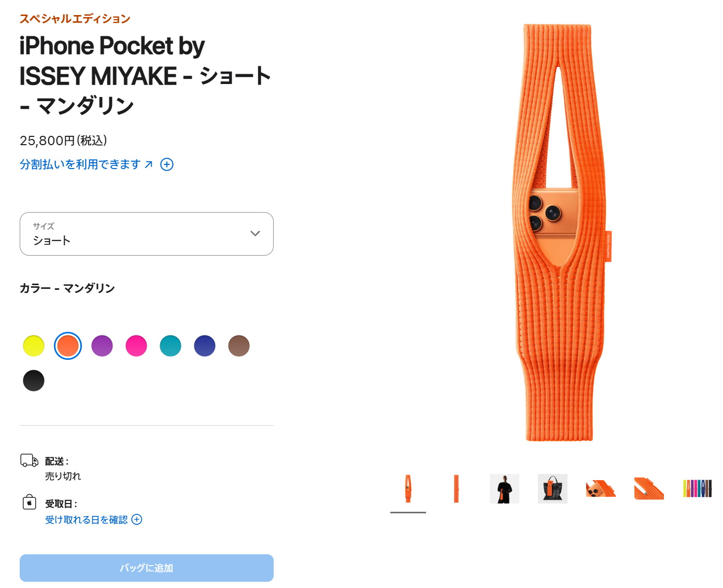Pick the navy blue color swatch
The width and height of the screenshot is (723, 588).
[205, 346]
